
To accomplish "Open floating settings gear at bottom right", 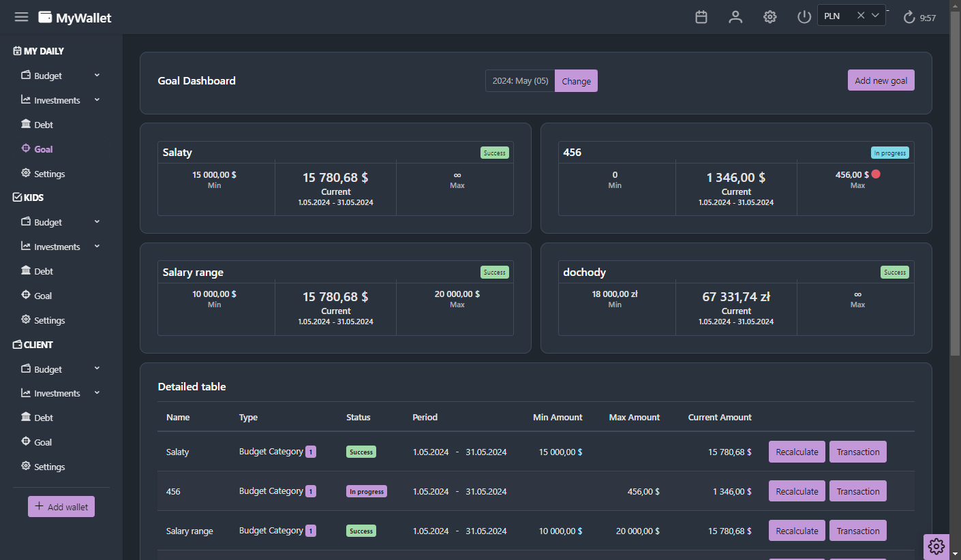I will [936, 546].
